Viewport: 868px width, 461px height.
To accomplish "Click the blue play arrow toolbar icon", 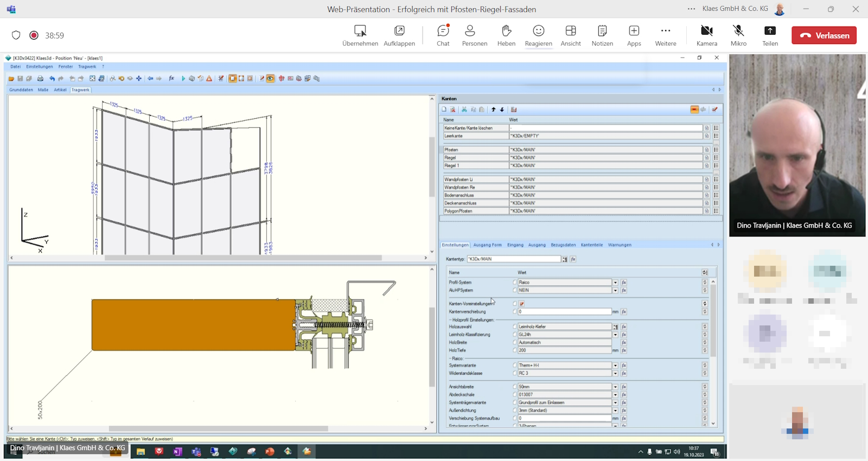I will point(183,79).
